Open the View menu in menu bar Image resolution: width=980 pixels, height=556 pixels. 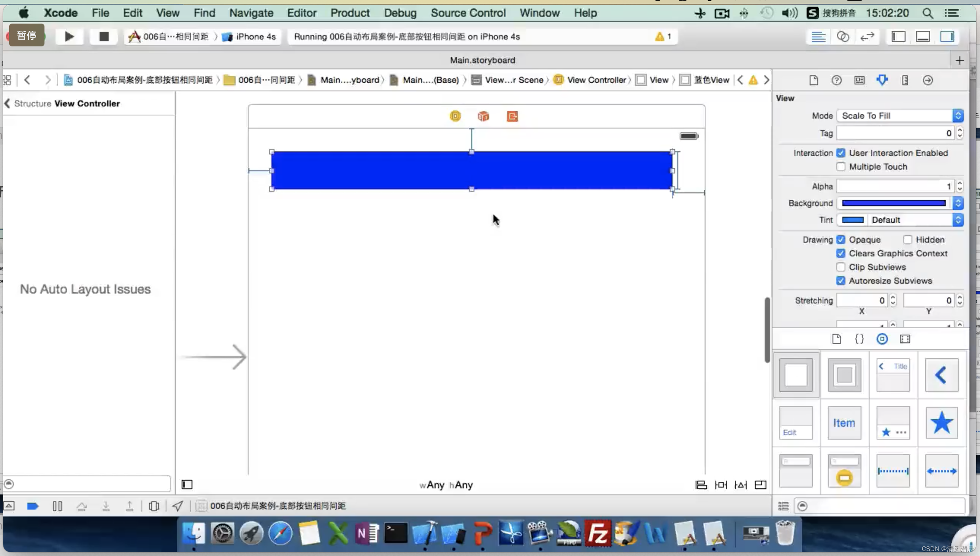(168, 13)
